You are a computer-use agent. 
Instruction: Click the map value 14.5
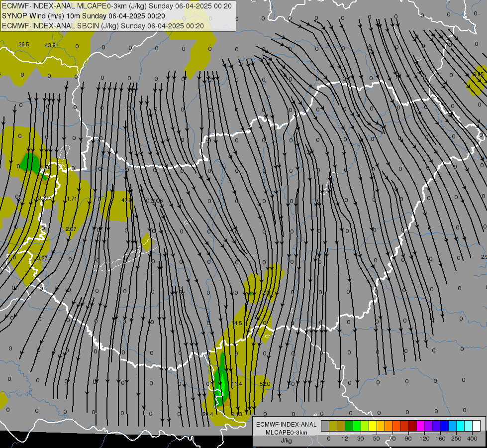[237, 324]
